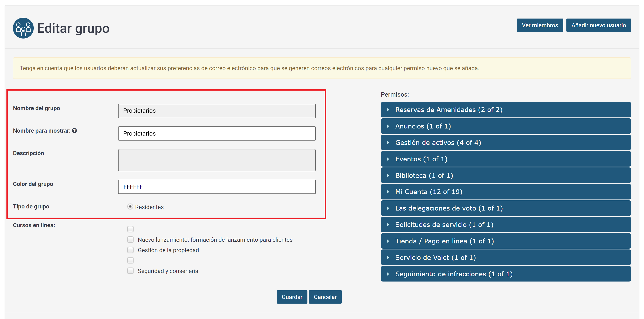Click the Tipo de grupo label
The height and width of the screenshot is (319, 644).
coord(31,207)
